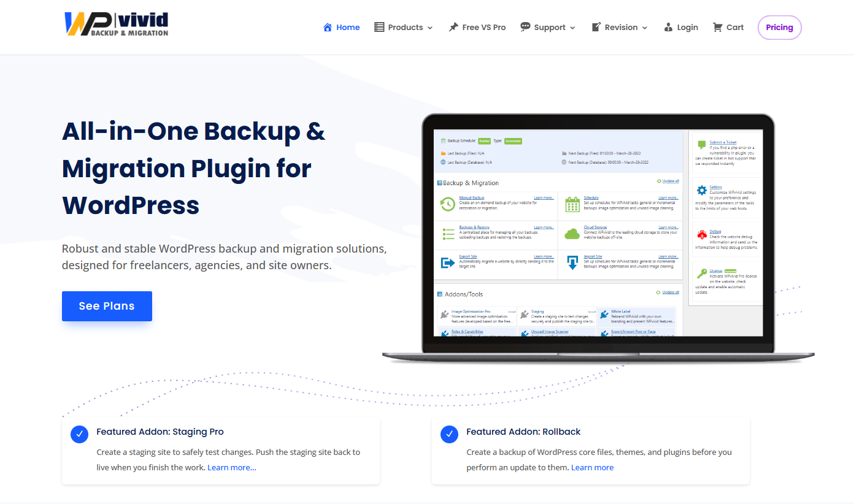Click the WPvivid Backup & Migration logo
This screenshot has width=854, height=504.
tap(116, 25)
